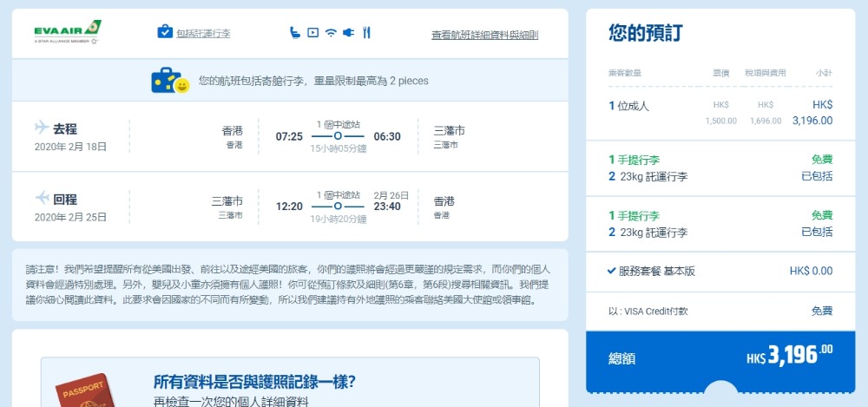868x407 pixels.
Task: Click the return 回程 airplane icon
Action: pos(41,198)
